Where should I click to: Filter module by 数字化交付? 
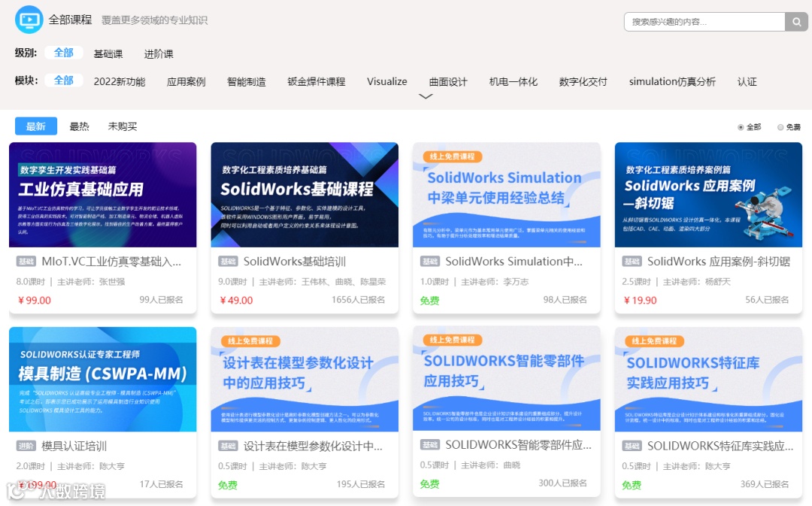[583, 82]
